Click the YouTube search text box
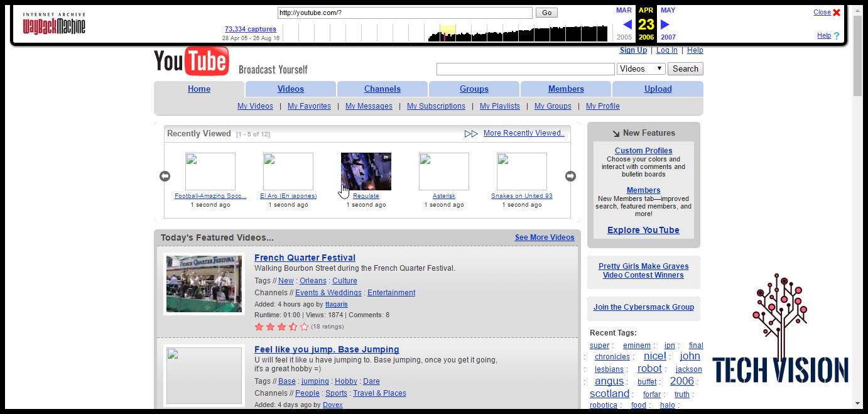 coord(526,69)
